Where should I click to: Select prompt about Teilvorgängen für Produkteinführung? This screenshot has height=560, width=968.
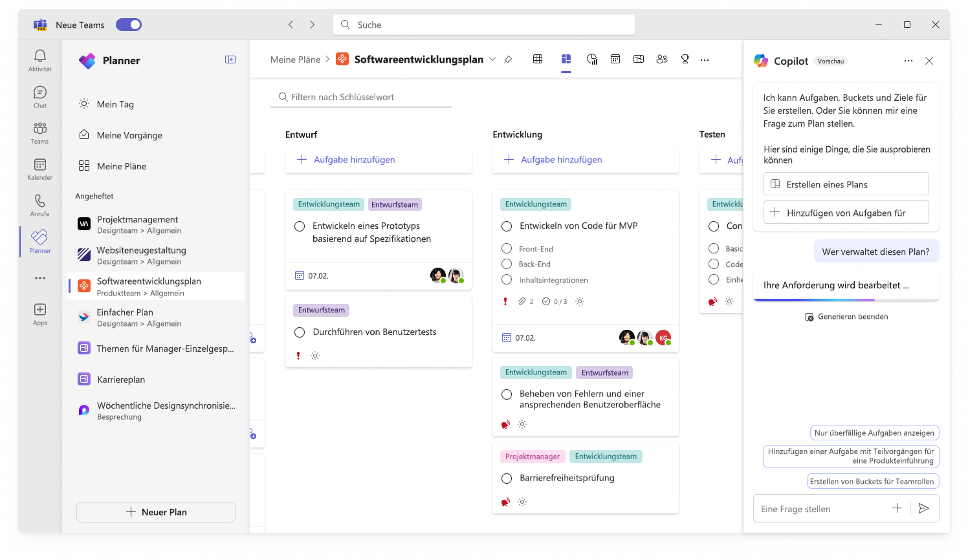tap(851, 457)
